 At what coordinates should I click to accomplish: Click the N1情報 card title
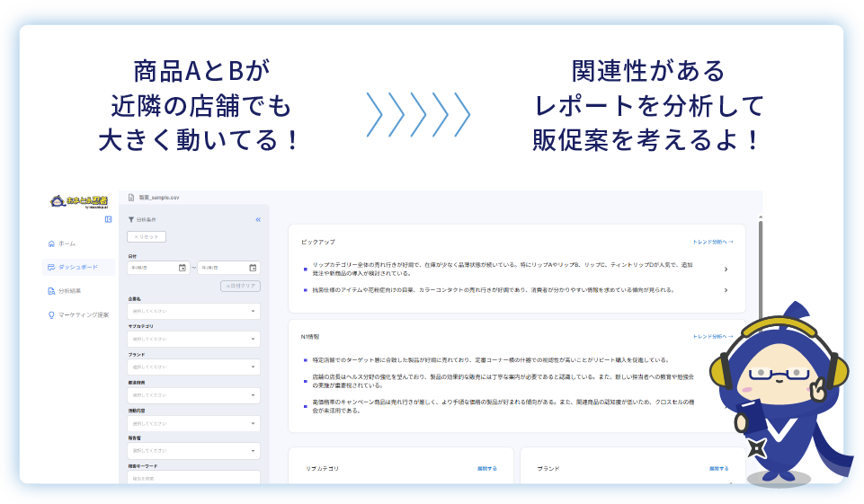tap(310, 337)
